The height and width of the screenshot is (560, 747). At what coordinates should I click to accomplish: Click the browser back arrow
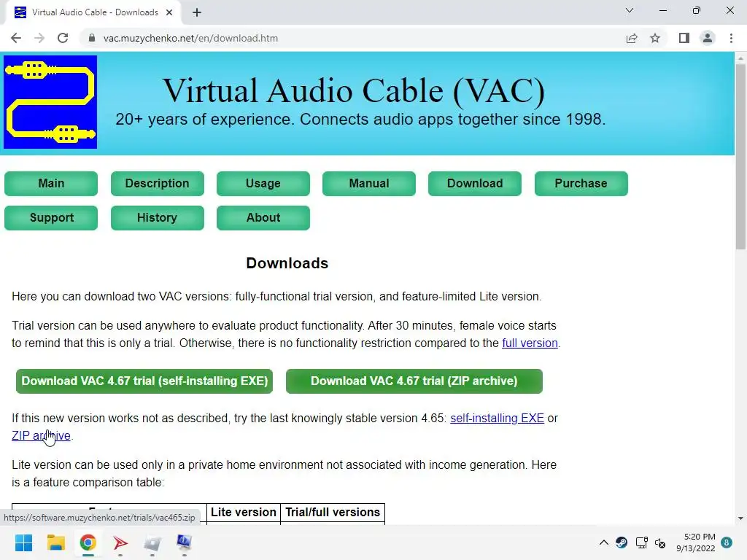click(16, 38)
